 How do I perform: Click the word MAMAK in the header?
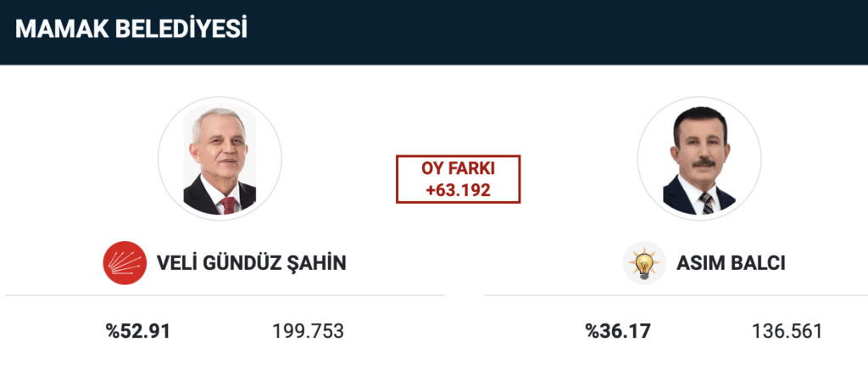pos(61,30)
